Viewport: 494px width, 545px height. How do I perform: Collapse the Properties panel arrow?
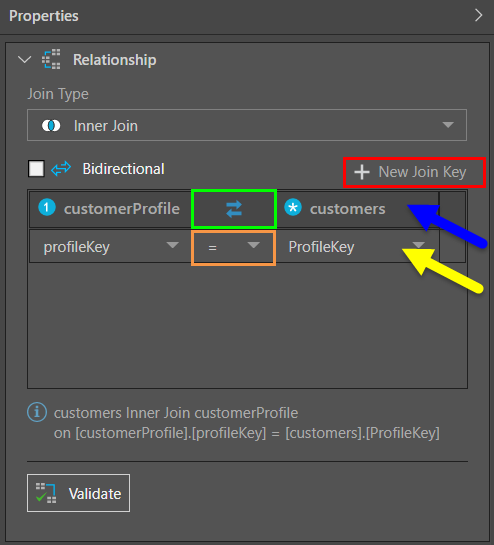click(x=479, y=15)
